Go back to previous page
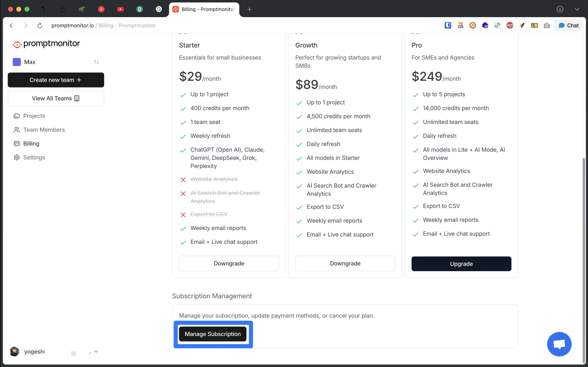Screen dimensions: 588x367 point(11,25)
